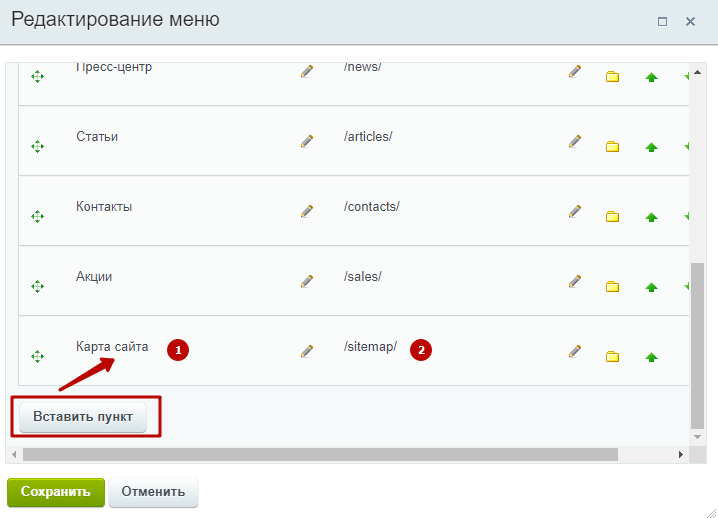Open folder browser for /articles/ link
The image size is (718, 518).
click(x=612, y=147)
